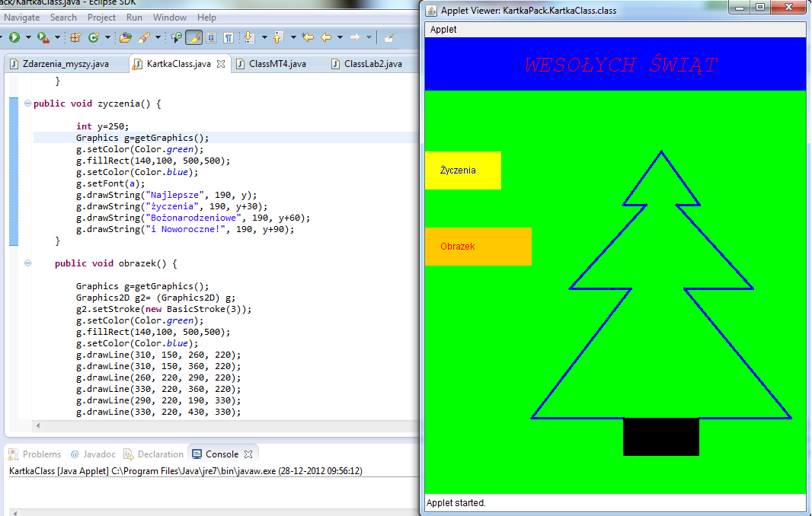This screenshot has width=812, height=516.
Task: Click the Run External Tools icon
Action: (43, 37)
